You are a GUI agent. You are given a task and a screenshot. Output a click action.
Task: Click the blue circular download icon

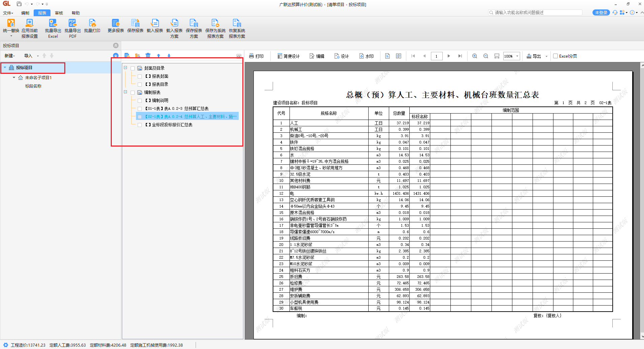pos(116,55)
